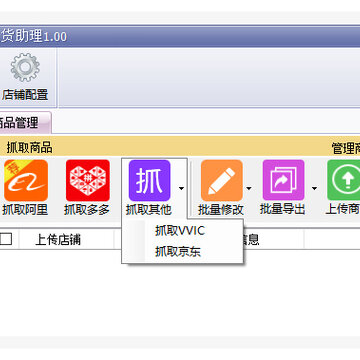Click the green 上传商品 upload icon

pyautogui.click(x=344, y=180)
